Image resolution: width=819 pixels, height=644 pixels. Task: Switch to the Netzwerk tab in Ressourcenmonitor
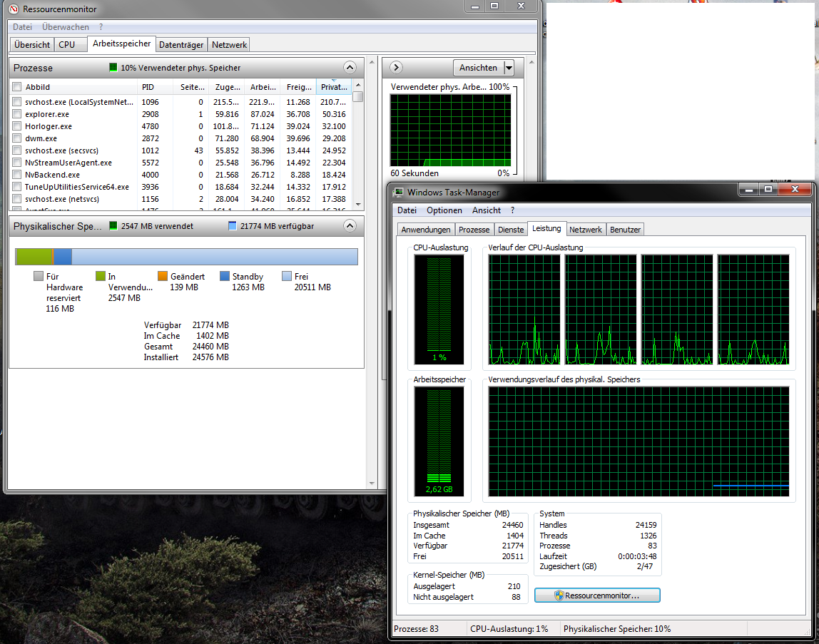[229, 45]
